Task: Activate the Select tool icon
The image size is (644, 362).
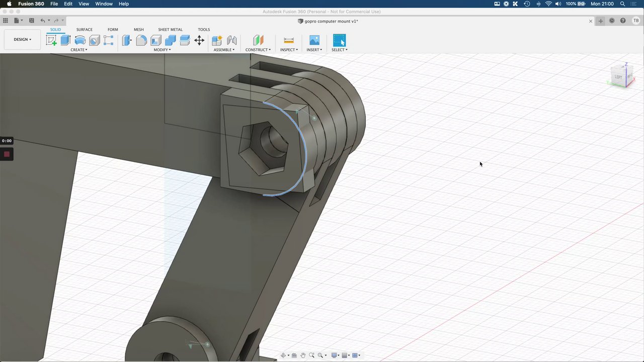Action: [340, 41]
